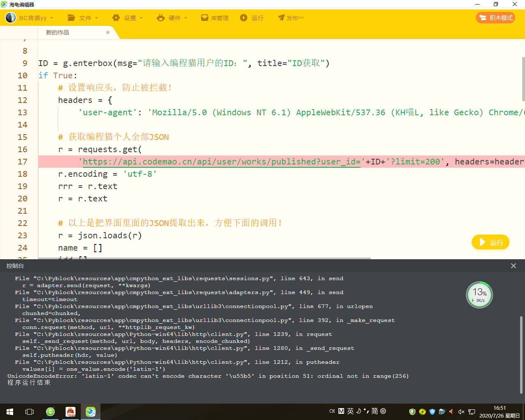Click the r.encoding = 'utf-8' line
The width and height of the screenshot is (525, 420).
tap(107, 174)
